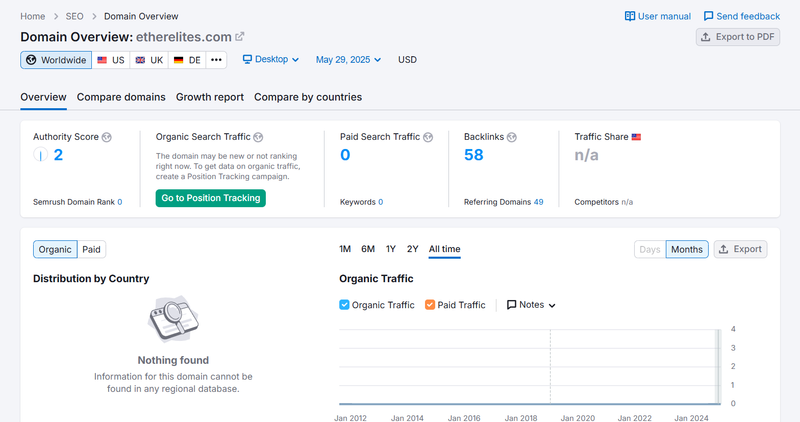Click the Distribution by Country heading
800x422 pixels.
91,279
